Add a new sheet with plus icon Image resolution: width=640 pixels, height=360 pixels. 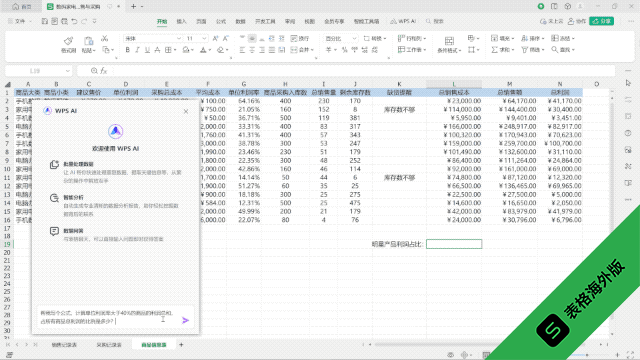coord(181,345)
